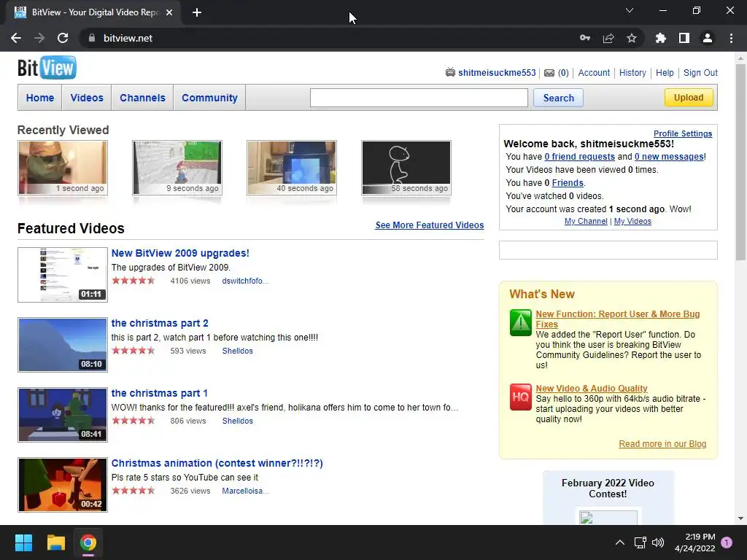Open My Channel link
This screenshot has width=747, height=560.
(x=586, y=221)
